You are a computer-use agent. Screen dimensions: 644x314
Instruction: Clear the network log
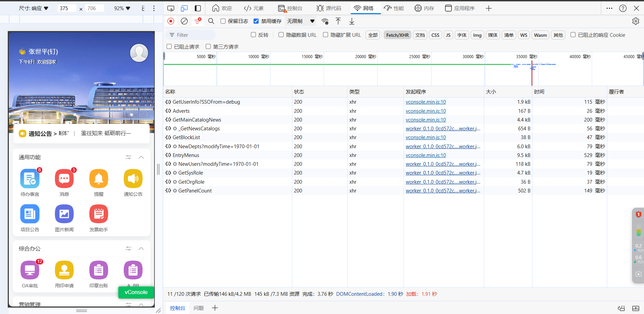coord(184,21)
